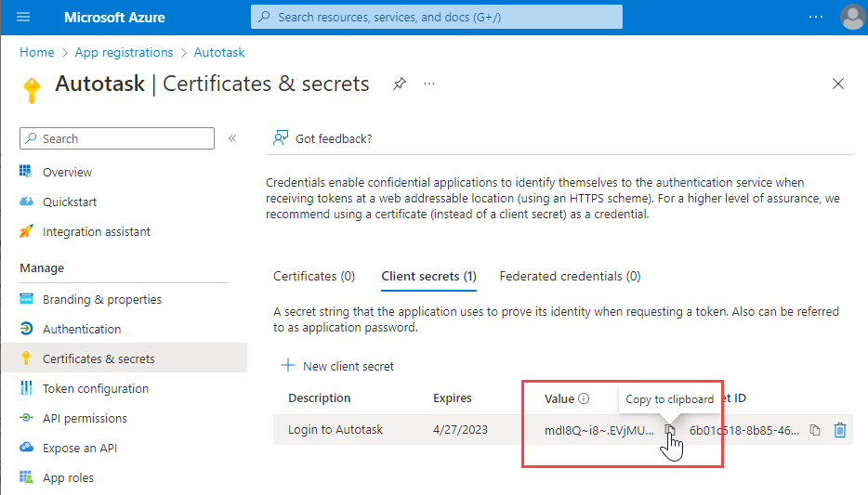Viewport: 868px width, 495px height.
Task: Click the Expires column header
Action: [453, 398]
